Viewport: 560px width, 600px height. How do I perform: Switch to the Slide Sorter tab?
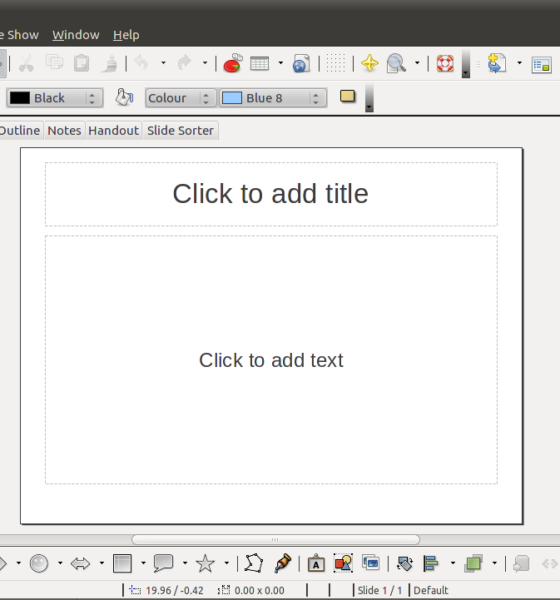coord(180,130)
